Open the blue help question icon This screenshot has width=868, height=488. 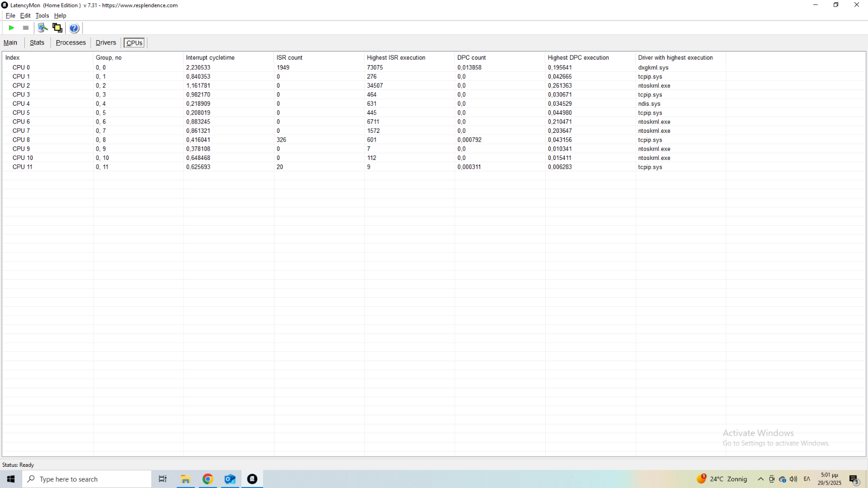pos(74,28)
